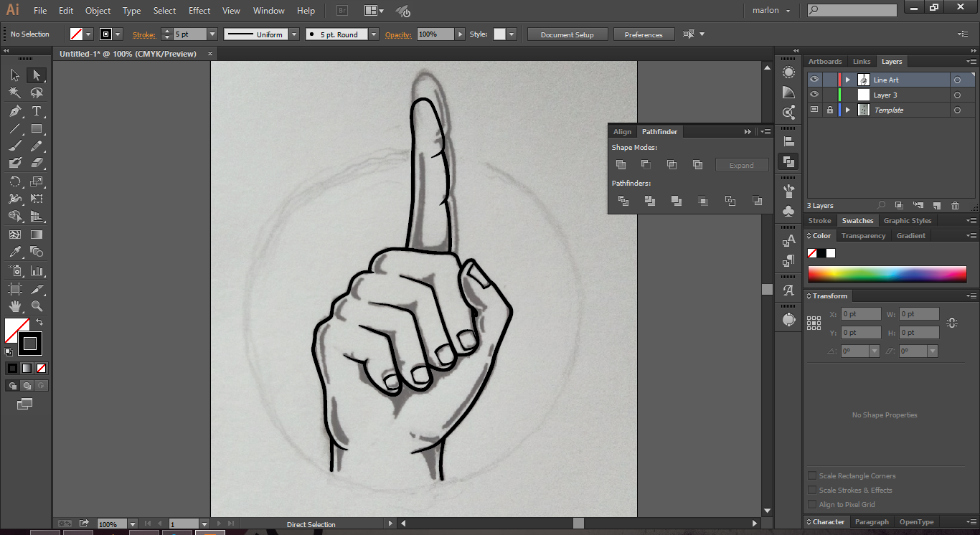
Task: Open the Object menu
Action: (x=98, y=11)
